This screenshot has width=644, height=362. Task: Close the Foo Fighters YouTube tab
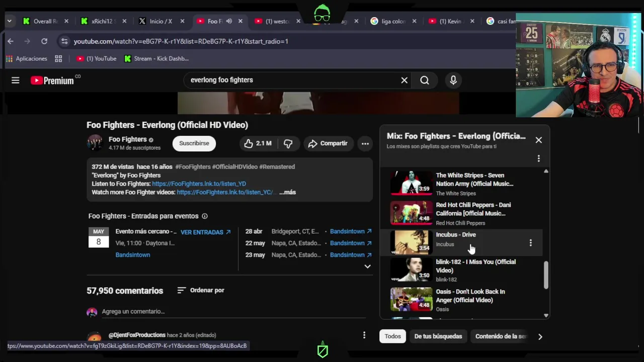(240, 21)
